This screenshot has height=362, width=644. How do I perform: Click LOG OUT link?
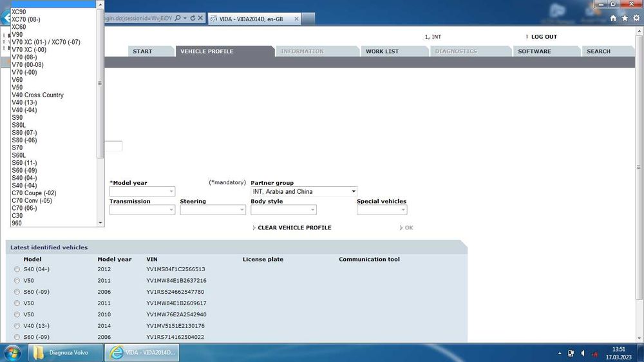click(x=544, y=37)
